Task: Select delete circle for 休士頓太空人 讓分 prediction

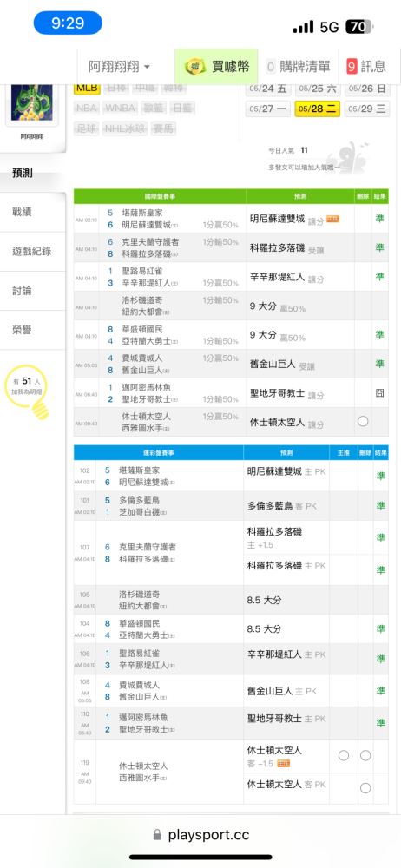Action: [363, 421]
